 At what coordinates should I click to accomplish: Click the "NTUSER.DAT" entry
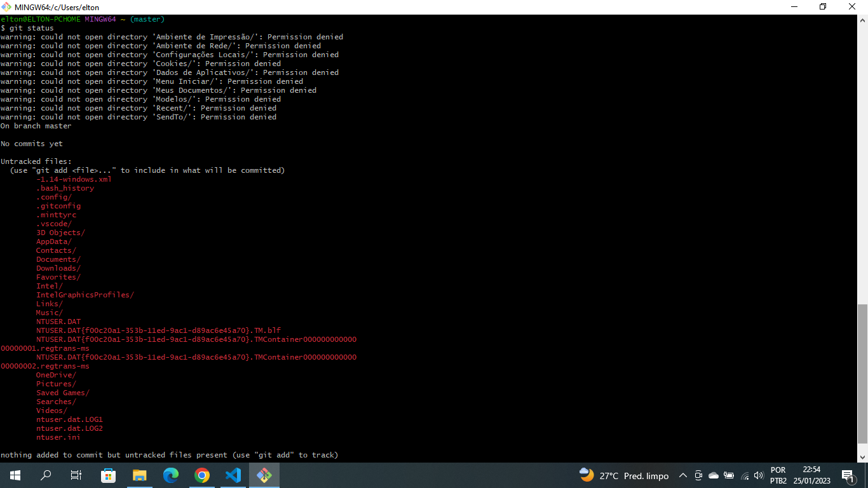[58, 322]
